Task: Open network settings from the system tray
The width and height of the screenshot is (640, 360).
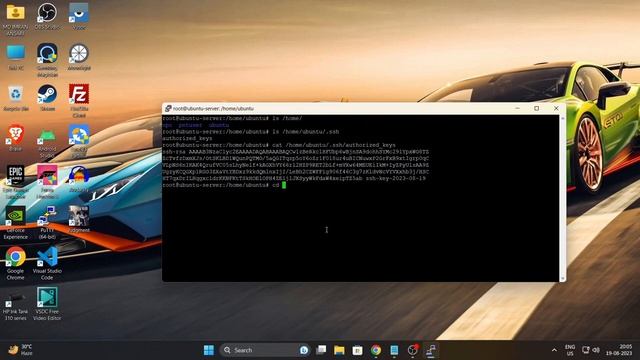Action: point(586,350)
